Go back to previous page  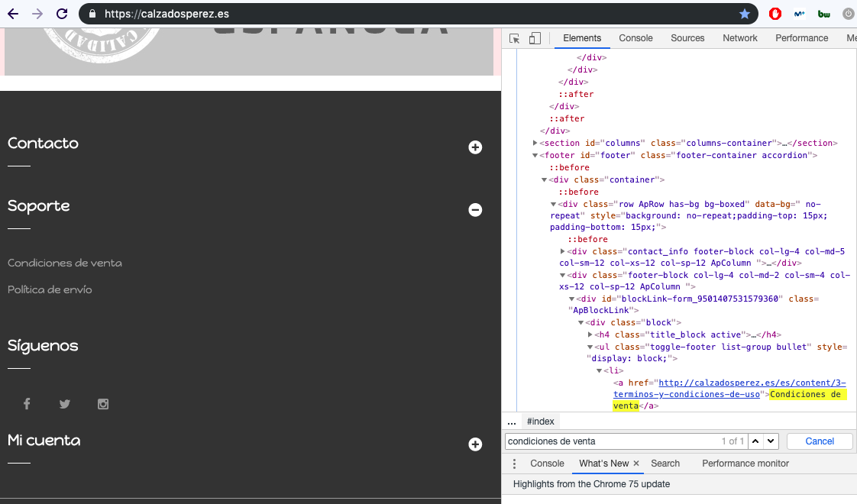point(12,14)
